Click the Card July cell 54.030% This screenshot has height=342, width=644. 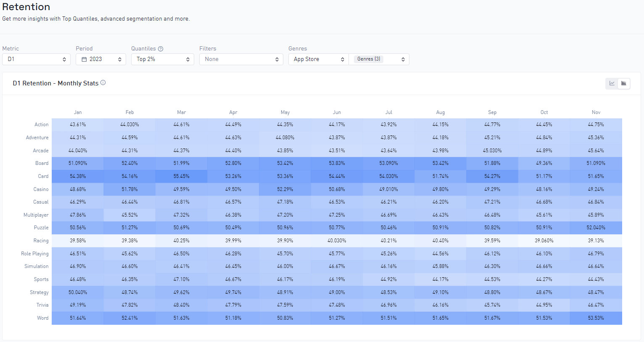(x=389, y=176)
